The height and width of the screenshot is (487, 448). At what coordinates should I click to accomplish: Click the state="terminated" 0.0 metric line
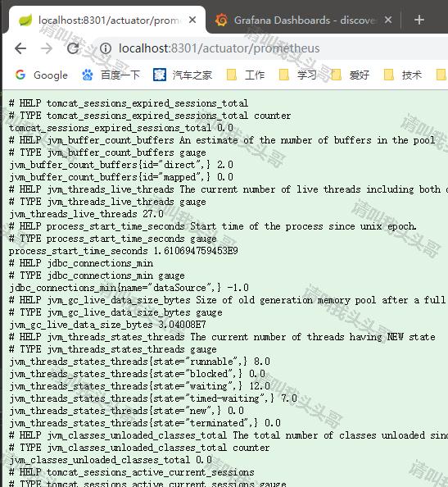pyautogui.click(x=145, y=423)
